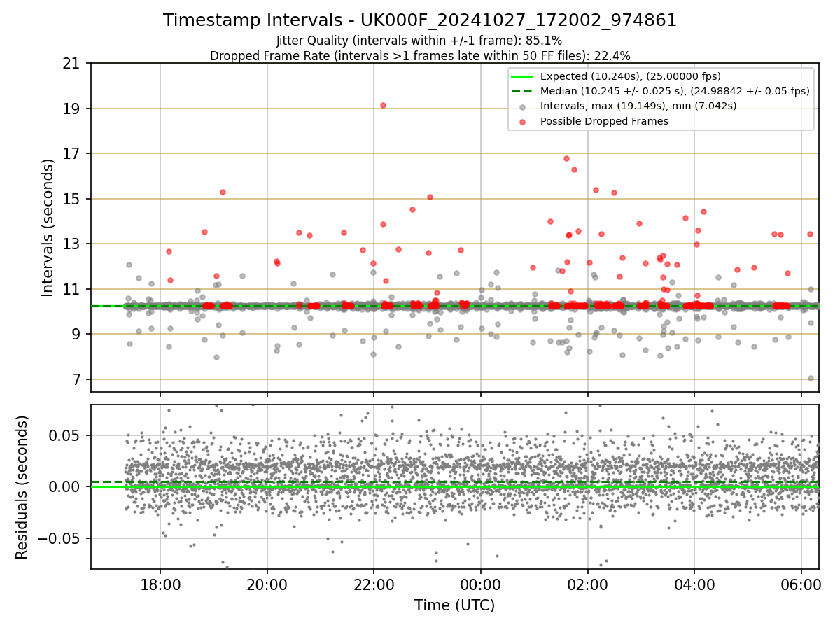The height and width of the screenshot is (630, 840).
Task: Select the 'Jitter Quality' 85.1% subtitle line
Action: [420, 41]
